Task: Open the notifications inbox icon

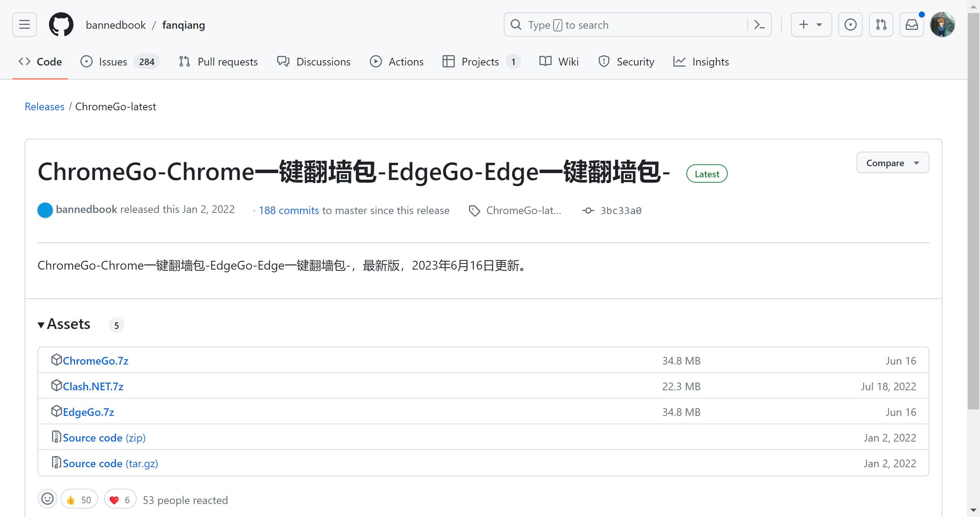Action: [911, 25]
